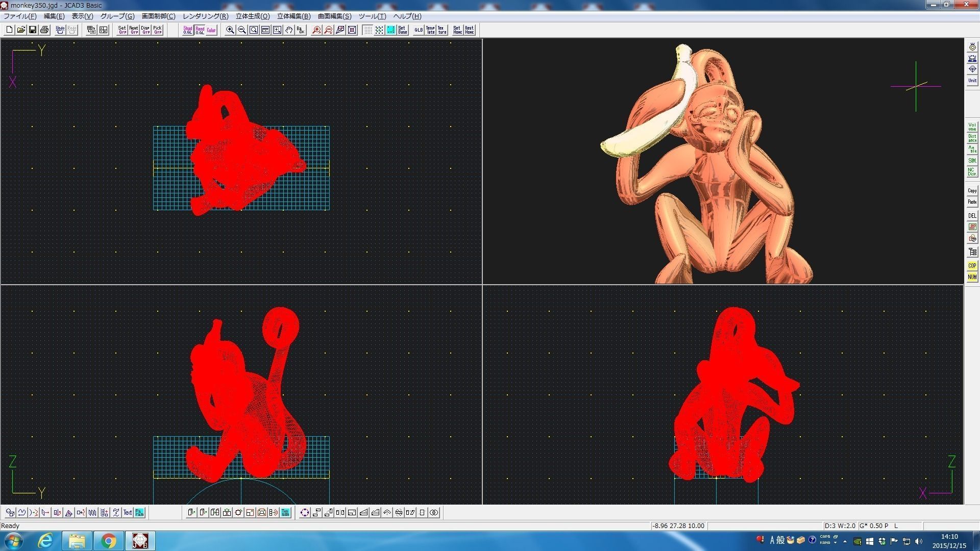Click the DEL button
This screenshot has width=980, height=551.
(972, 216)
